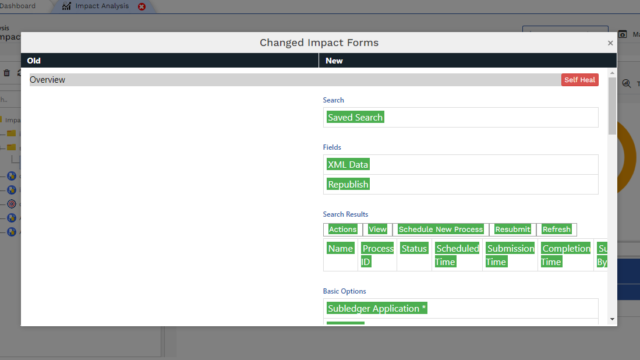The height and width of the screenshot is (360, 640).
Task: Select the Scheduled Time column header
Action: [x=457, y=255]
